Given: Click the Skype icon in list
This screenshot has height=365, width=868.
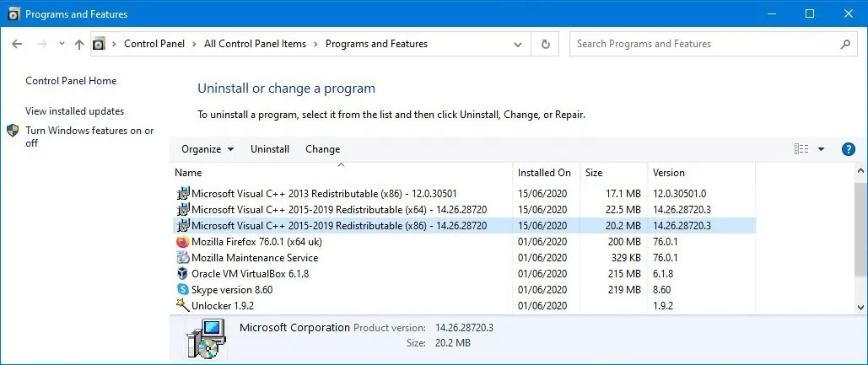Looking at the screenshot, I should [183, 289].
